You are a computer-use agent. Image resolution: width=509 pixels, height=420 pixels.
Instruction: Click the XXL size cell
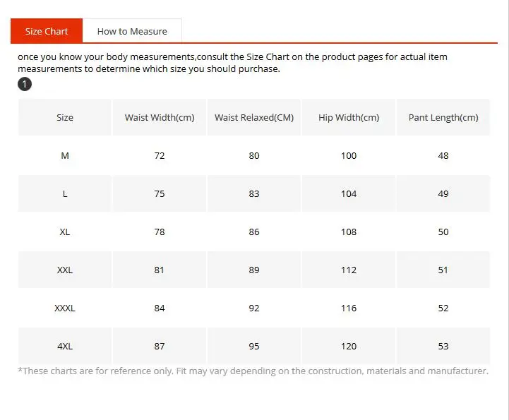pyautogui.click(x=65, y=270)
